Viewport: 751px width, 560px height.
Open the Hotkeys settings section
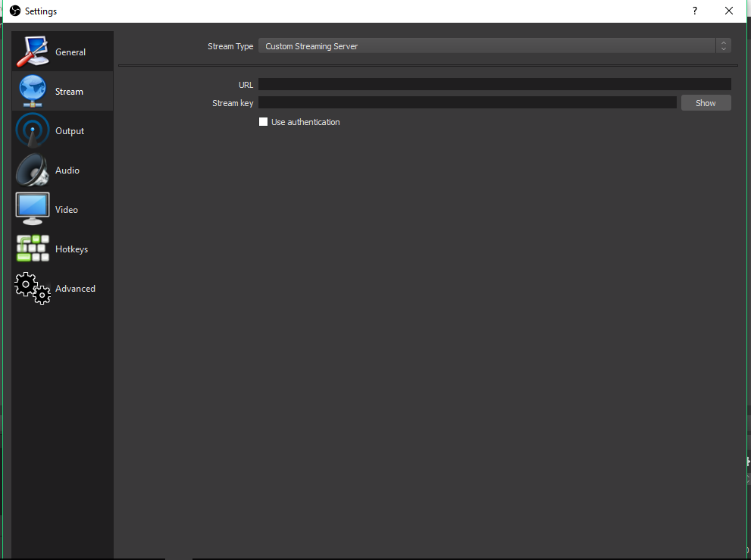pyautogui.click(x=62, y=249)
